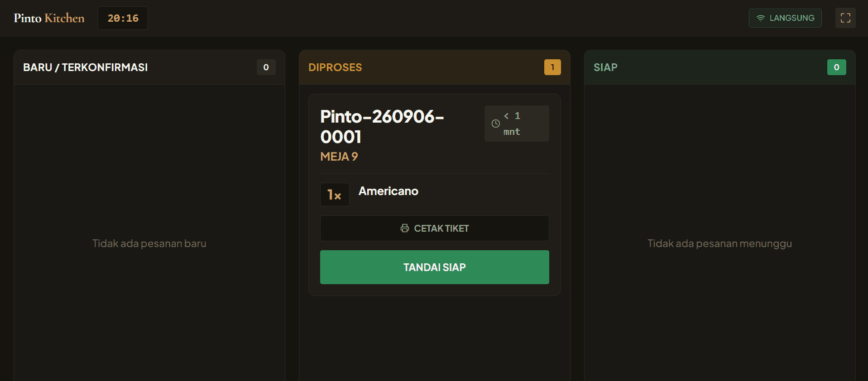Click the less than 1 mnt elapsed timer
868x381 pixels.
(517, 124)
